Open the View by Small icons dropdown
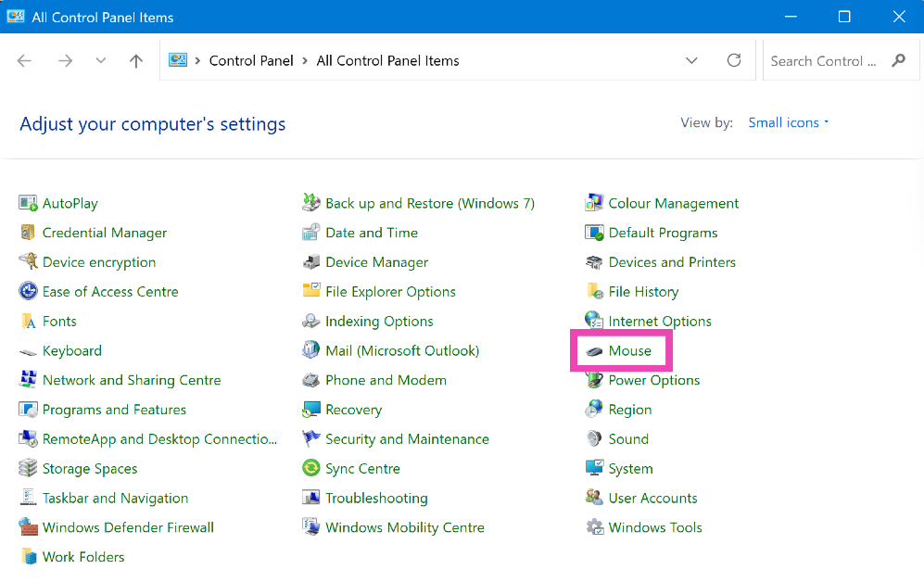 [788, 122]
